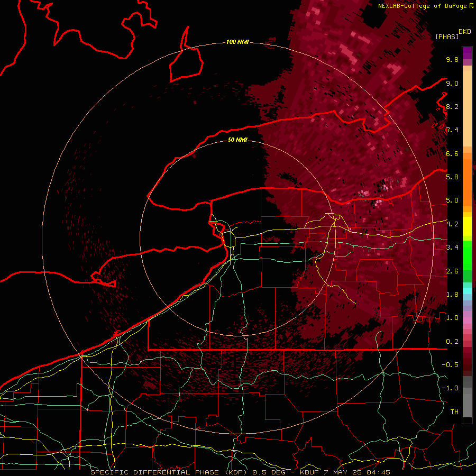Click the -0.5 value on the scale
Image resolution: width=476 pixels, height=476 pixels.
(450, 365)
